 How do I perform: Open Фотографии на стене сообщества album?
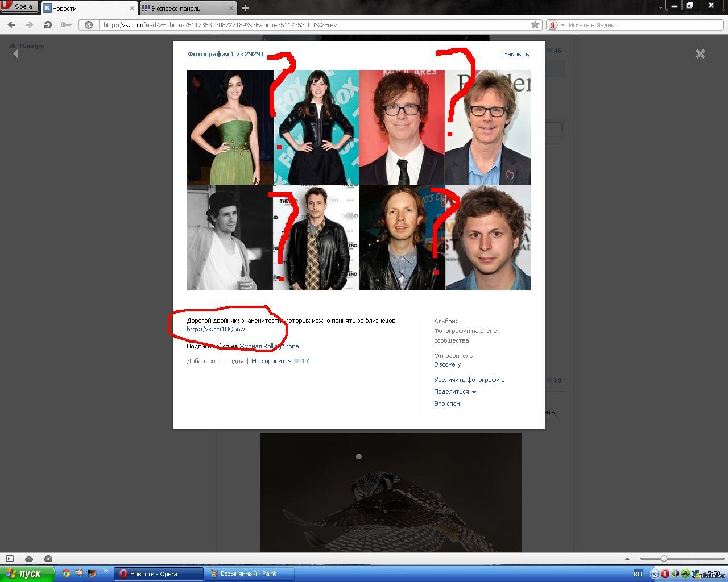(x=465, y=335)
